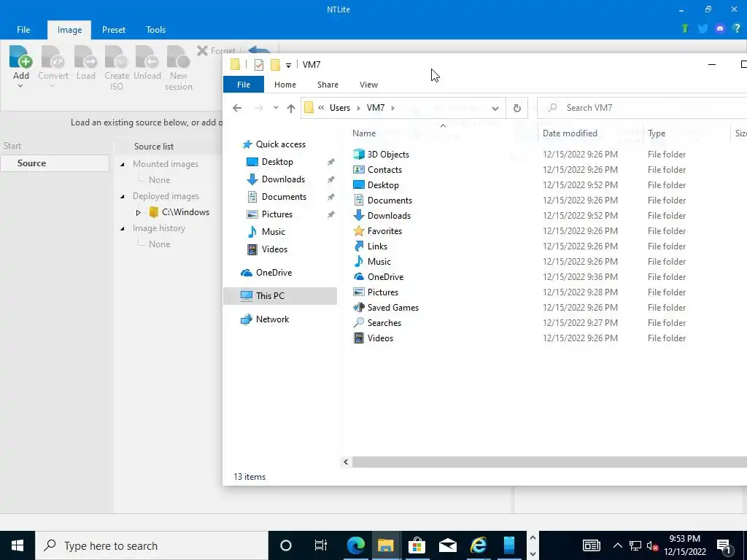The height and width of the screenshot is (560, 747).
Task: Select the Favorites folder
Action: 384,231
